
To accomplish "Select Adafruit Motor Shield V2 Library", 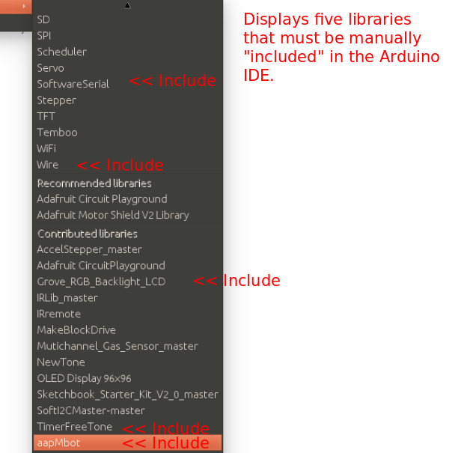I will click(112, 215).
